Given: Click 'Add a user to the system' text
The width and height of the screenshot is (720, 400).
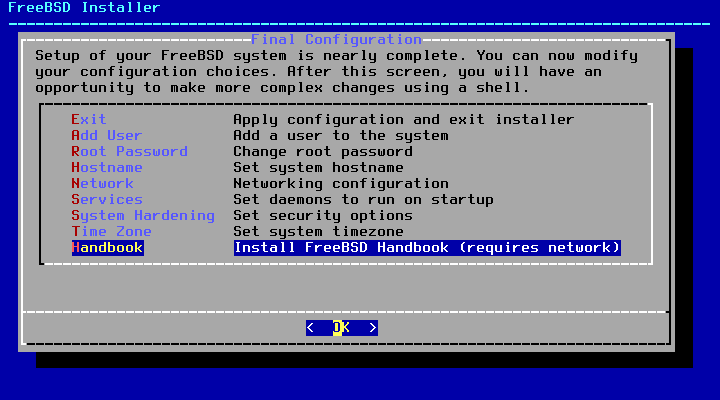Looking at the screenshot, I should click(341, 135).
